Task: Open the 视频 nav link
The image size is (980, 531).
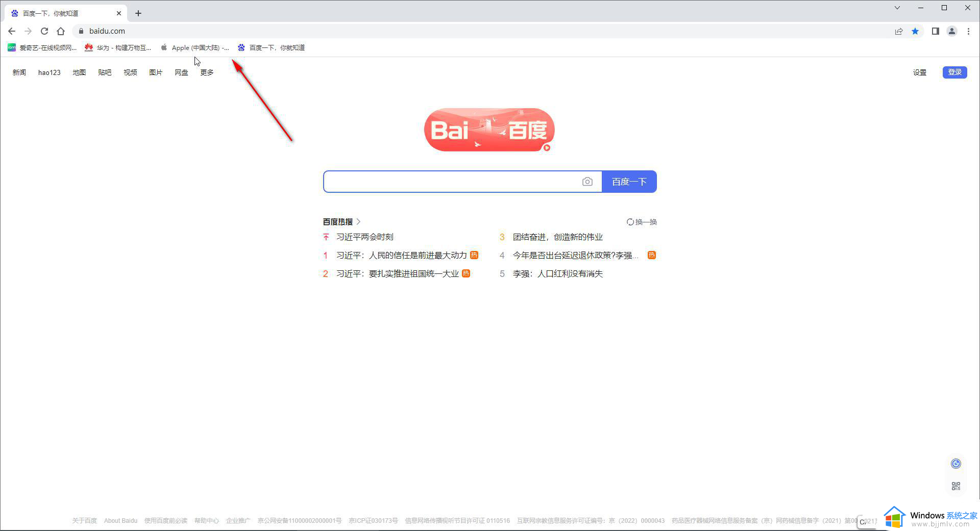Action: 130,72
